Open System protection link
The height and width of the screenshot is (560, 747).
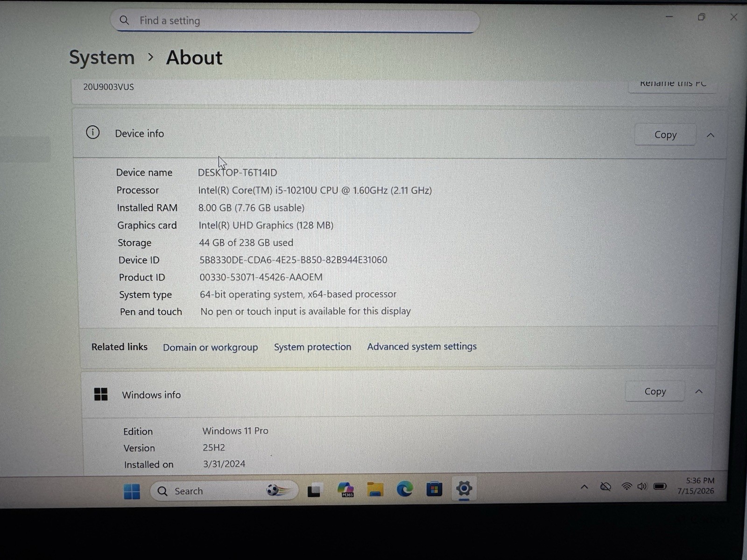coord(312,347)
